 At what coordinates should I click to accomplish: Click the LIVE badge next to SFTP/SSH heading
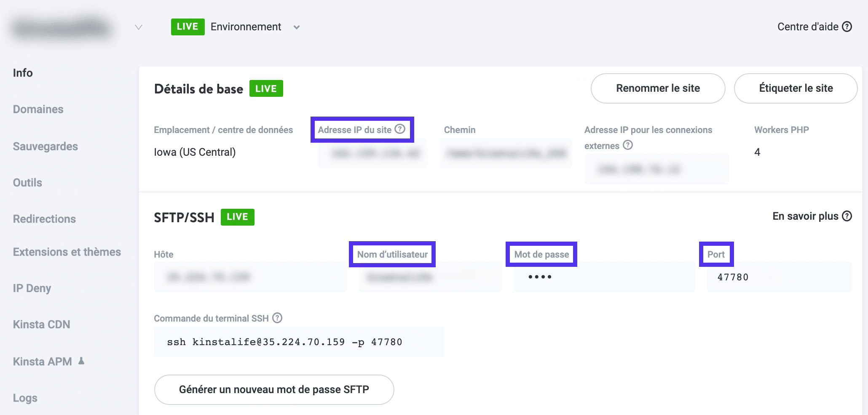tap(237, 217)
